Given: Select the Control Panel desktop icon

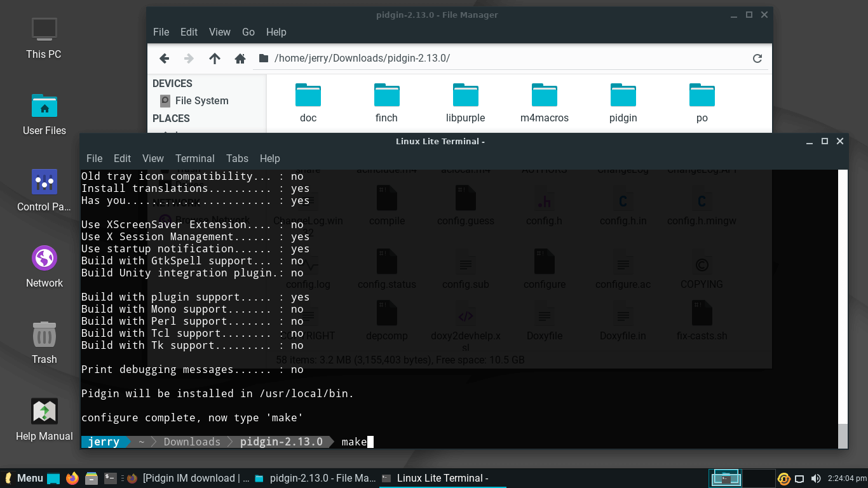Looking at the screenshot, I should click(44, 189).
